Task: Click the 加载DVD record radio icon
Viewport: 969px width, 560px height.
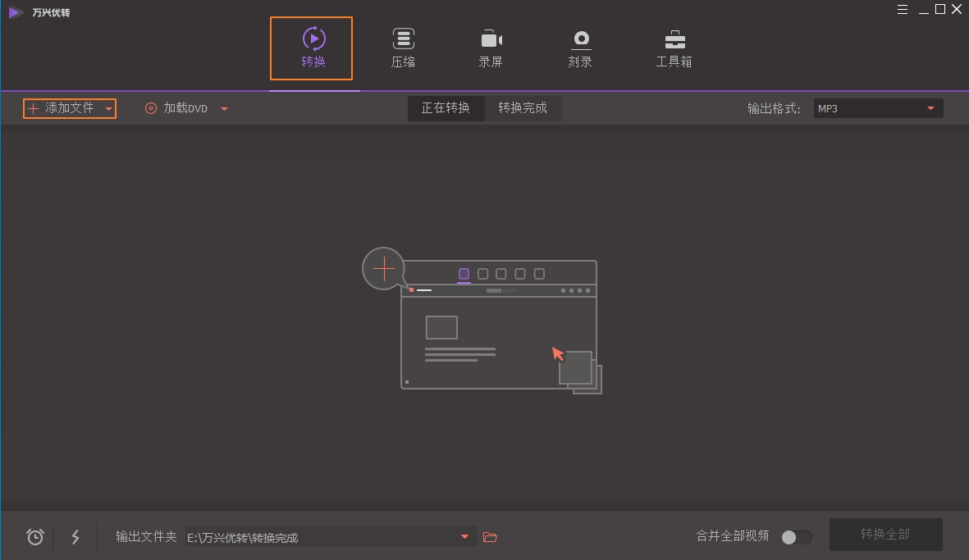Action: click(x=149, y=107)
